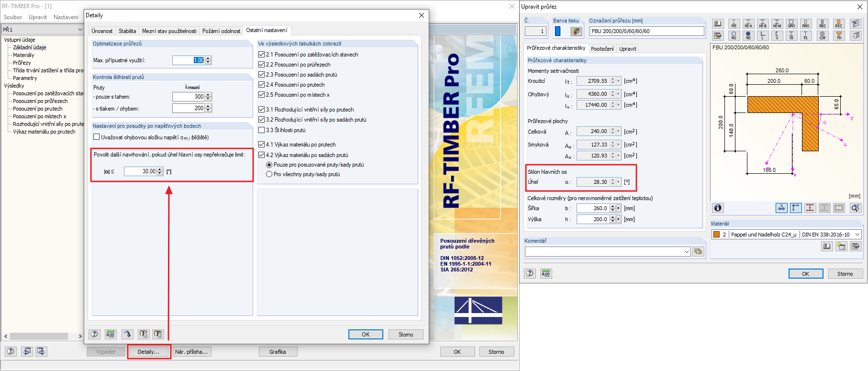Click the Označení průřezu text field

click(x=646, y=31)
